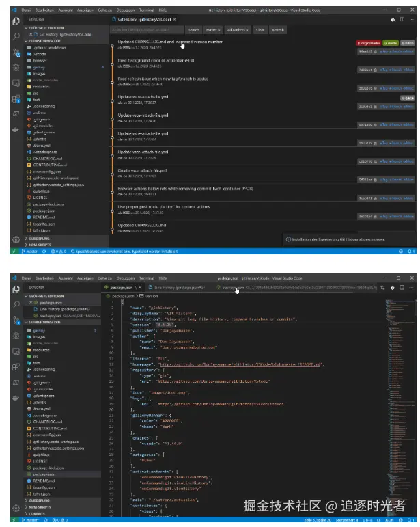This screenshot has width=420, height=527.
Task: Close the package.json tab in lower window
Action: [140, 288]
